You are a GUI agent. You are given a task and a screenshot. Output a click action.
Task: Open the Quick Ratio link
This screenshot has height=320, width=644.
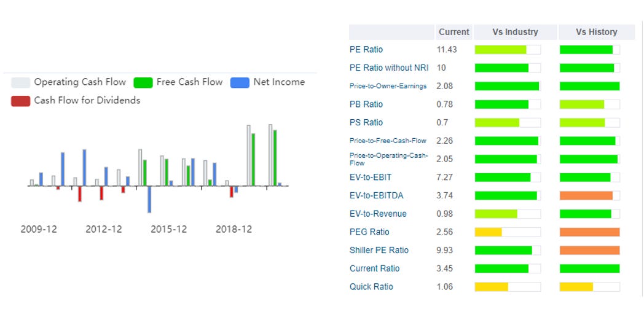pos(371,287)
